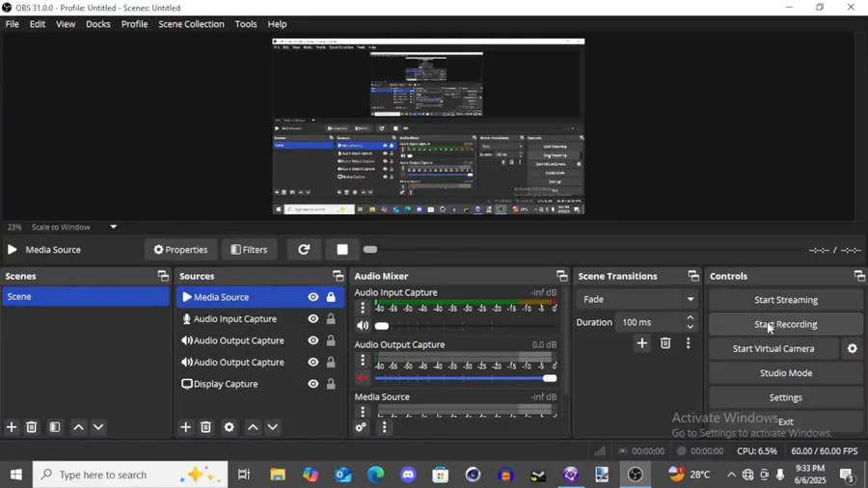868x488 pixels.
Task: Stop media playback using the square button
Action: (342, 250)
